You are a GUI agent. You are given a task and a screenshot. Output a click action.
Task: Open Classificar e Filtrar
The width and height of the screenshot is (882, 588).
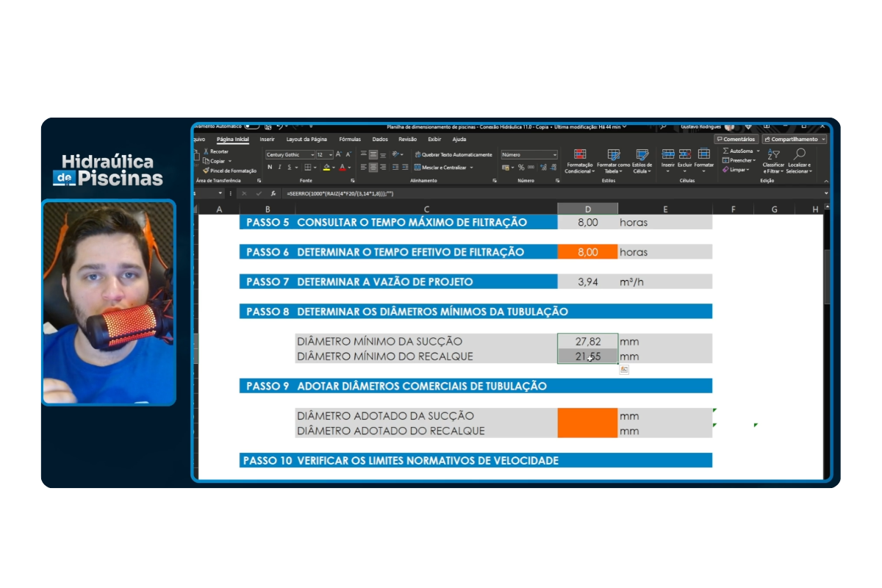[773, 154]
